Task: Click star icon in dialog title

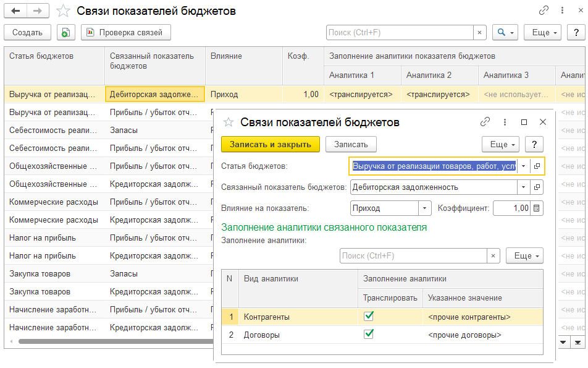Action: (x=229, y=122)
